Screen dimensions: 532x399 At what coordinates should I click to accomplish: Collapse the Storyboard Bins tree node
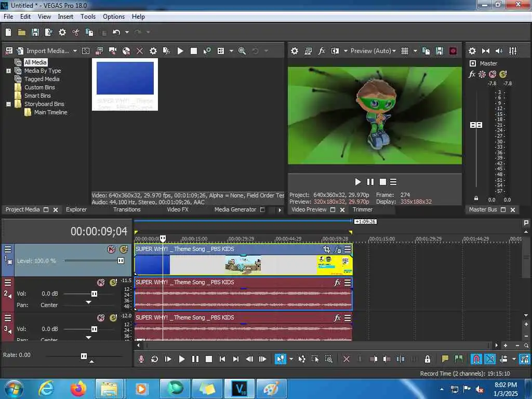click(x=8, y=104)
